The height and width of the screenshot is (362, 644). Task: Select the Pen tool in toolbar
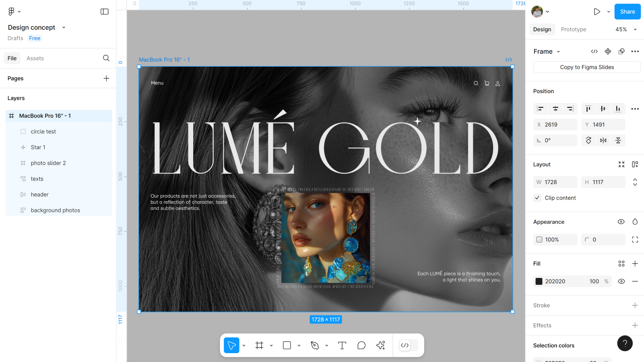point(315,346)
